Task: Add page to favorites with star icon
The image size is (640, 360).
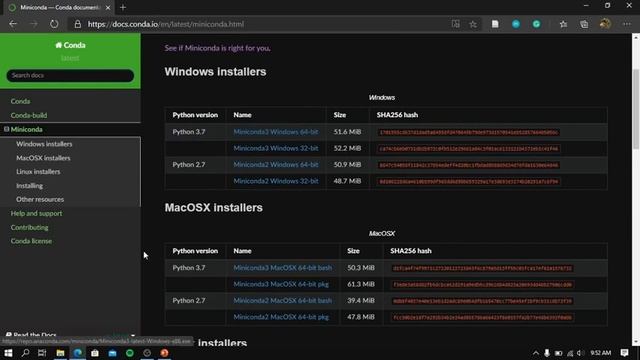Action: click(x=473, y=24)
